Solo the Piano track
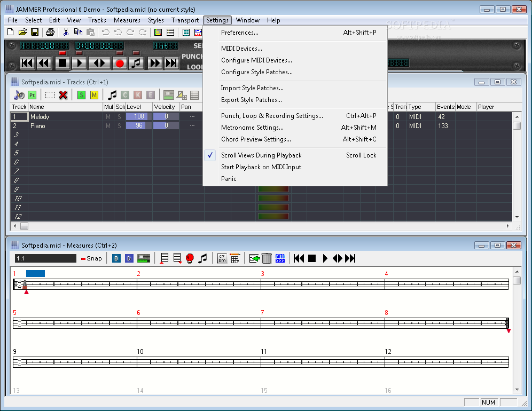Image resolution: width=532 pixels, height=411 pixels. [120, 126]
